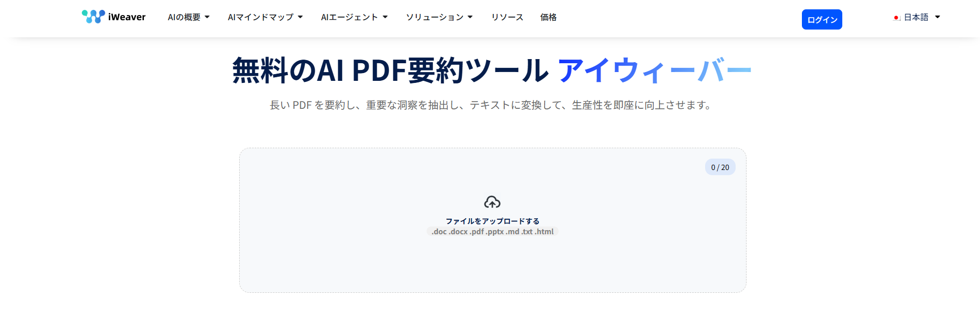
Task: Click the アイウィーバー blue heading text
Action: [x=654, y=70]
